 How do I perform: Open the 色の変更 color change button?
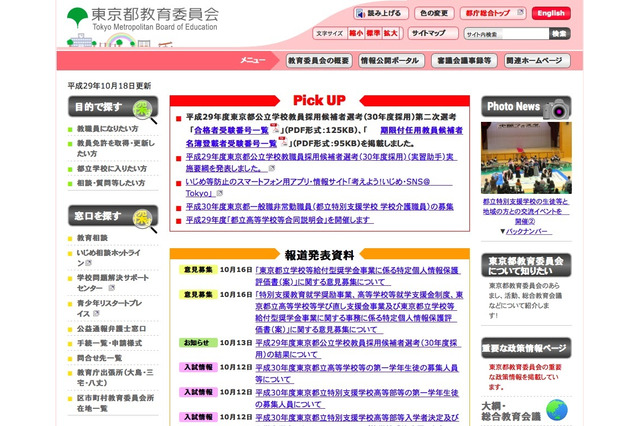[x=434, y=13]
